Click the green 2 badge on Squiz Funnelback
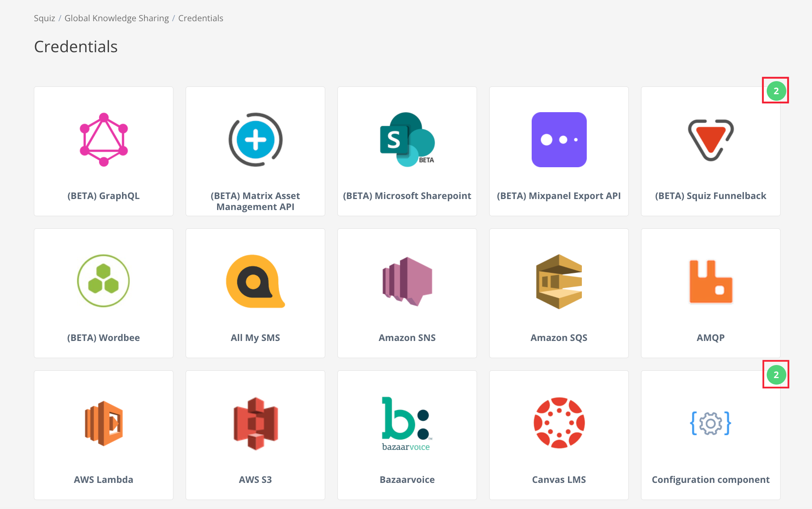The image size is (812, 509). (x=776, y=91)
